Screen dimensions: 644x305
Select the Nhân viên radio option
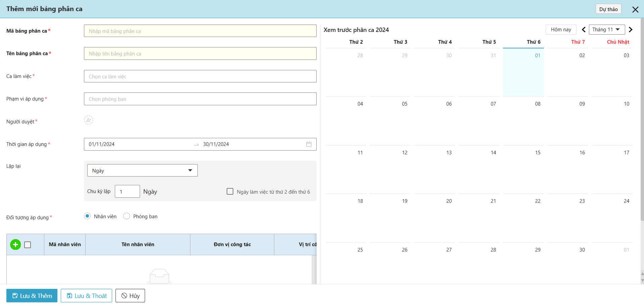(87, 216)
